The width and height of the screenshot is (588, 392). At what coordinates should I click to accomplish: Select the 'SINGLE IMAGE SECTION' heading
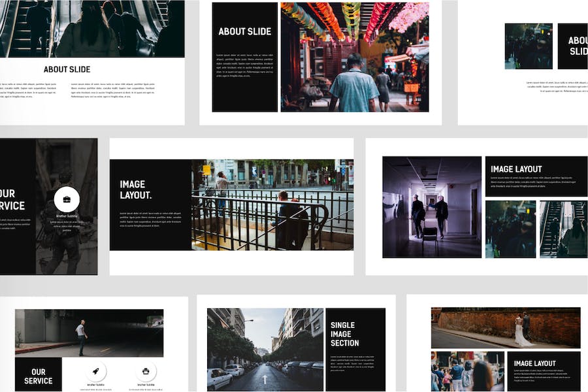[344, 334]
